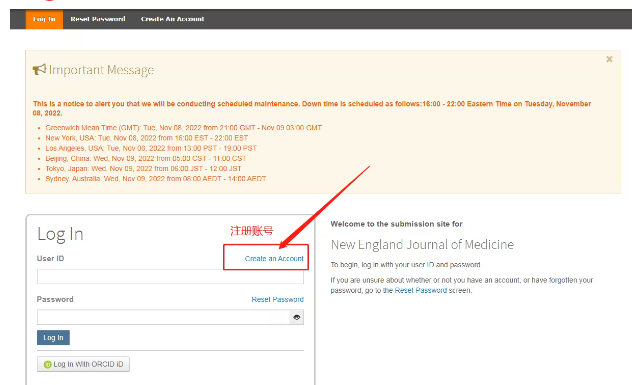Select the New York, USA maintenance line

(146, 138)
